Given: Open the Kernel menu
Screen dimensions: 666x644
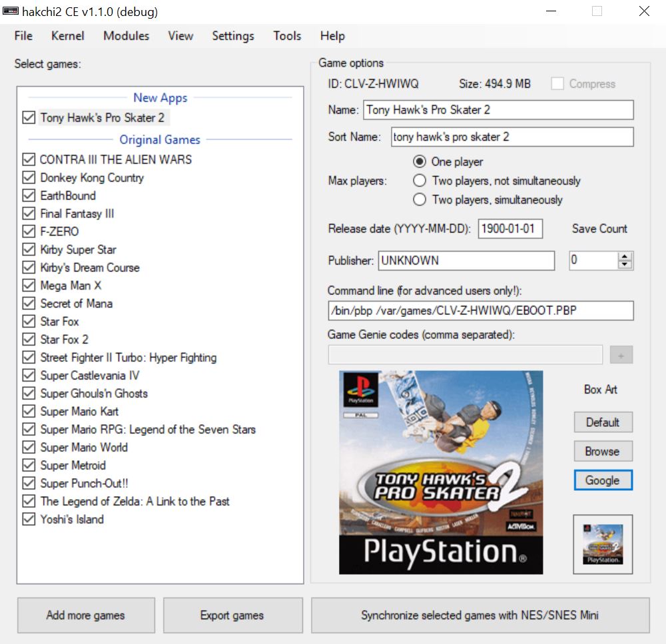Looking at the screenshot, I should coord(67,36).
